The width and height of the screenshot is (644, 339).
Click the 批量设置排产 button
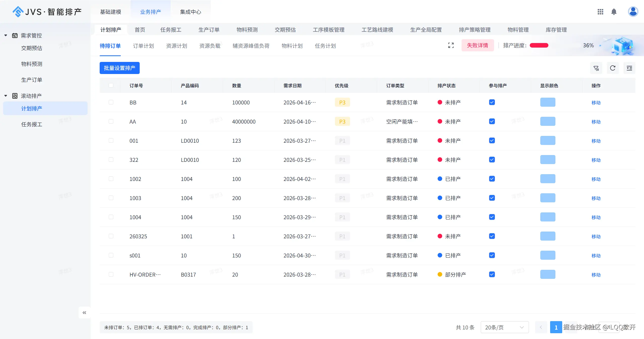pyautogui.click(x=120, y=68)
